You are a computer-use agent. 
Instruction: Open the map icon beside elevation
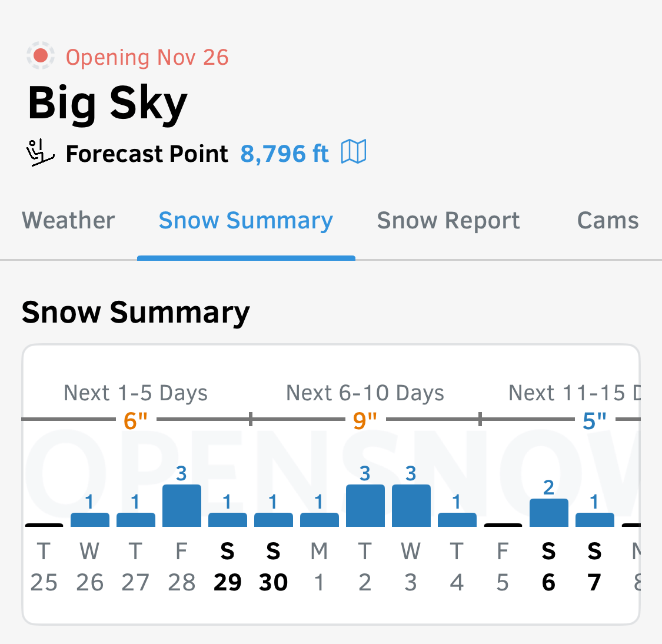click(354, 152)
